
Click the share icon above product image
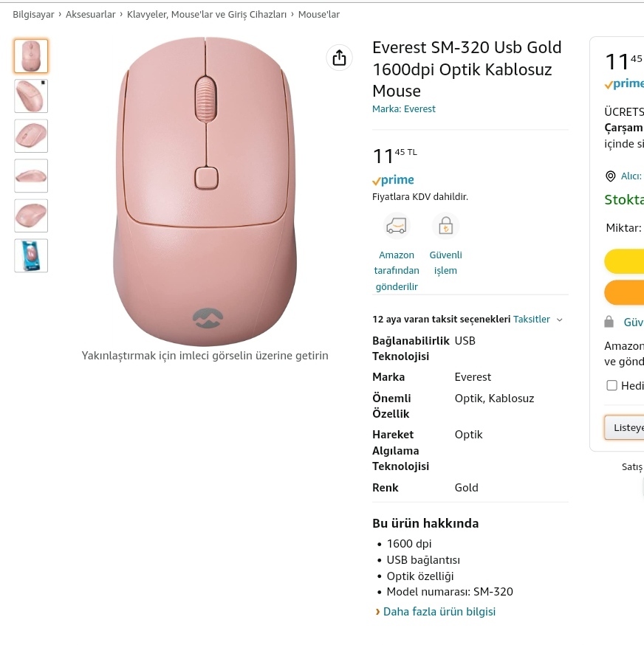339,58
